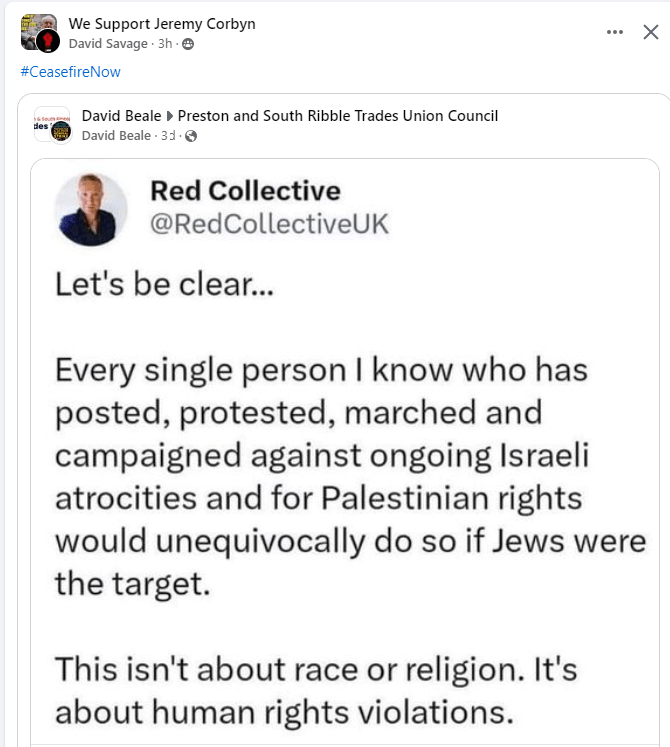The width and height of the screenshot is (670, 747).
Task: Open the three-dots post options menu
Action: point(615,32)
